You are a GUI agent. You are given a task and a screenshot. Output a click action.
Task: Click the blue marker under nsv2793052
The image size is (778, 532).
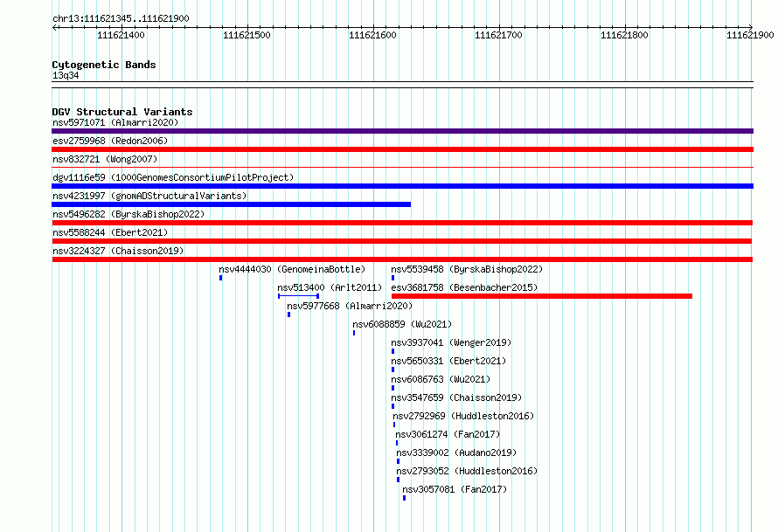398,480
